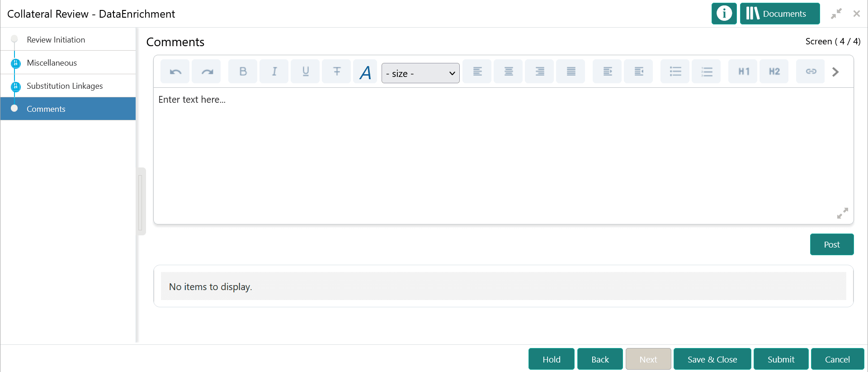Go Back to previous screen
This screenshot has width=868, height=372.
pyautogui.click(x=600, y=359)
